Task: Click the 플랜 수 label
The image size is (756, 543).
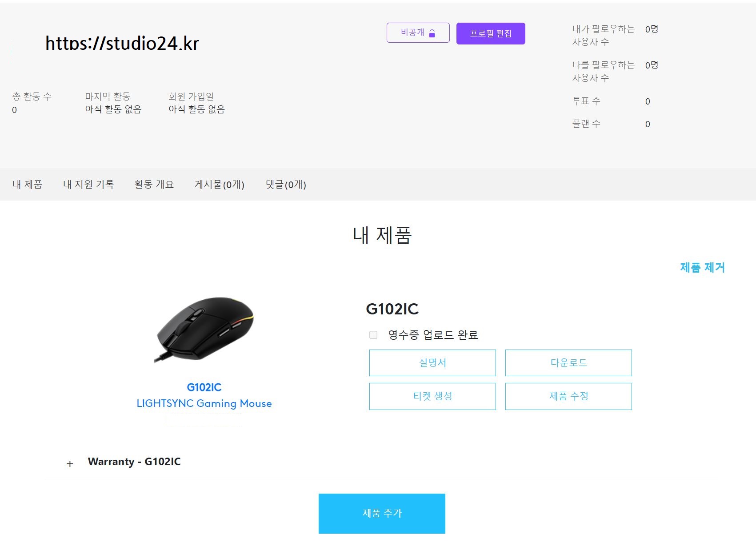Action: point(586,124)
